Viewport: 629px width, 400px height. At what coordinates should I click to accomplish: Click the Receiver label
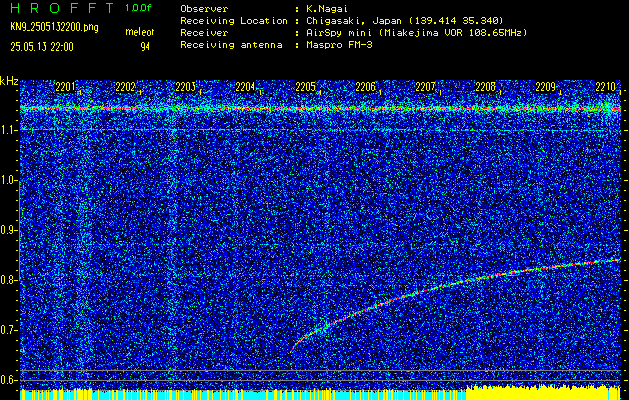pyautogui.click(x=204, y=32)
